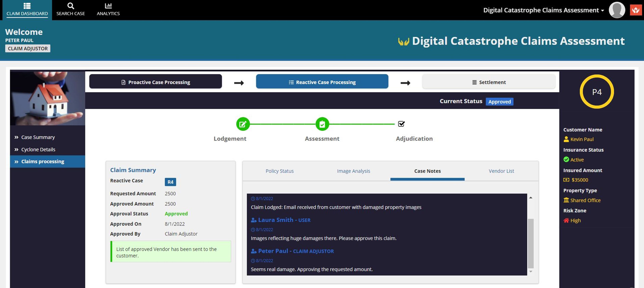Click the red lotus logo icon

635,10
